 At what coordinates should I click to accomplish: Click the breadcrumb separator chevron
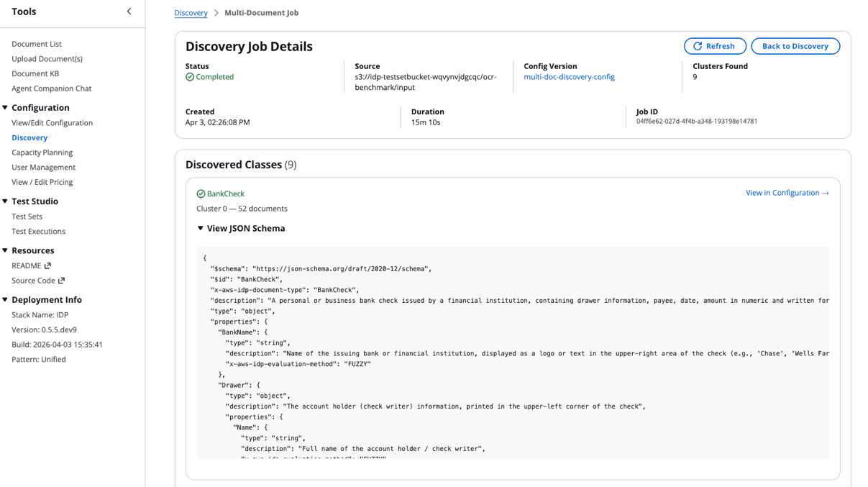point(216,13)
